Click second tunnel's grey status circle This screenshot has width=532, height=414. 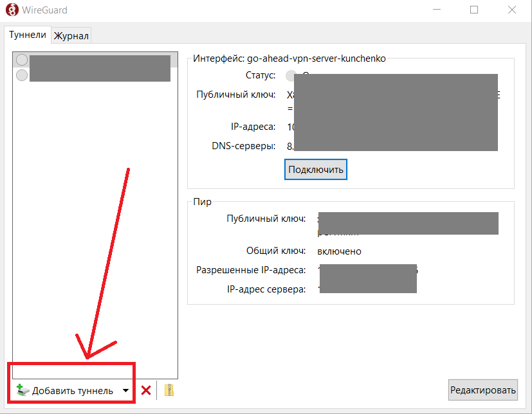(22, 75)
